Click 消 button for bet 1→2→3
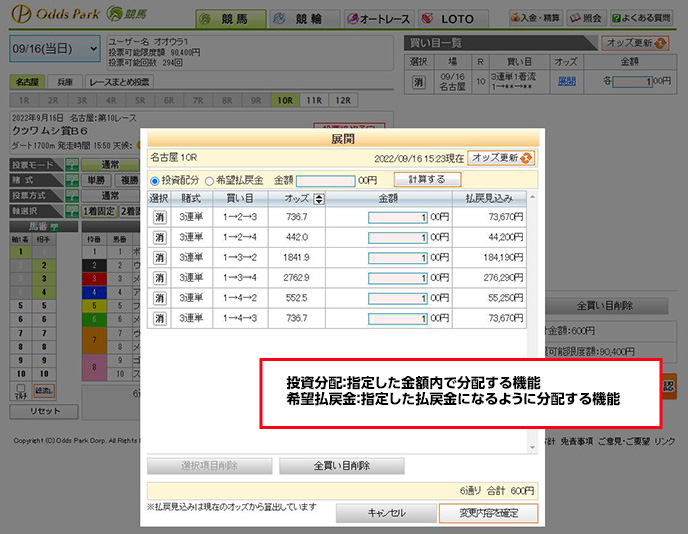688x534 pixels. (160, 217)
